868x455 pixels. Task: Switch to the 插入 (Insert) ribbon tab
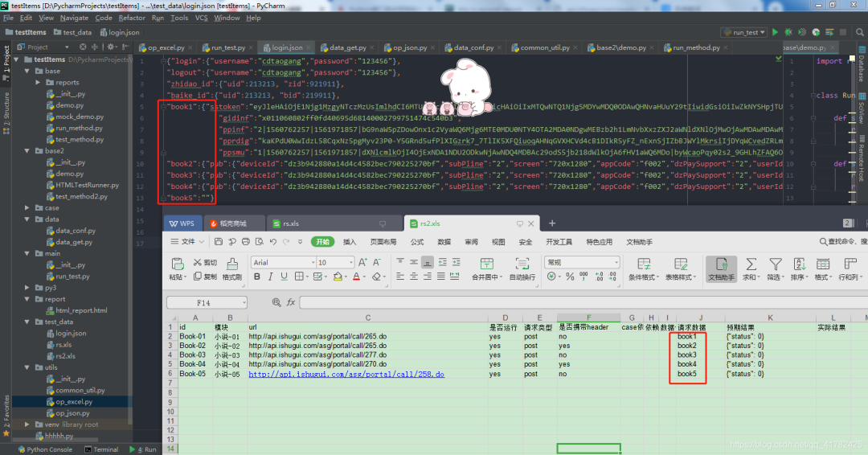pos(350,242)
